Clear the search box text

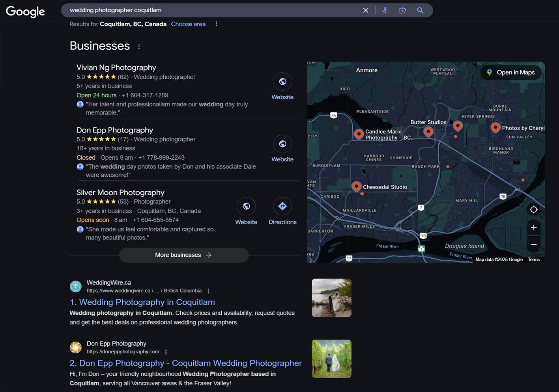pos(366,10)
